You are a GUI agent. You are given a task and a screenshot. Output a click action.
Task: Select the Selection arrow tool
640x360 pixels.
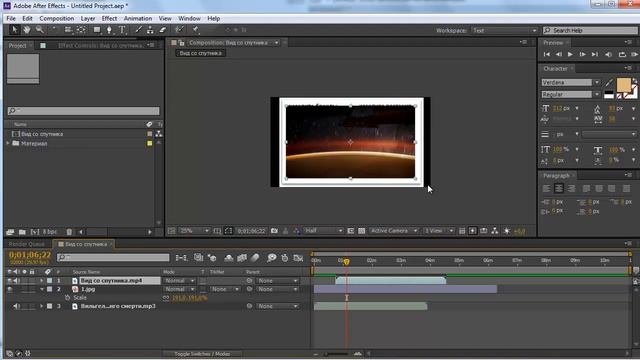[x=14, y=29]
